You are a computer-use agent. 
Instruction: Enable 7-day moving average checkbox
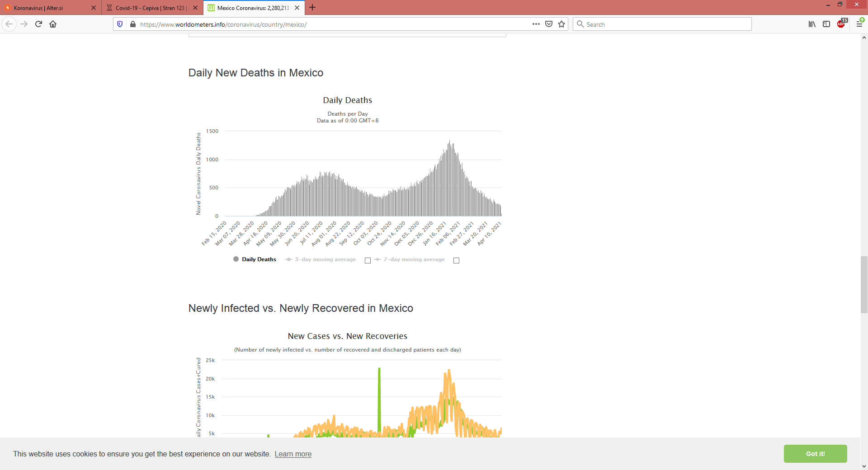456,260
